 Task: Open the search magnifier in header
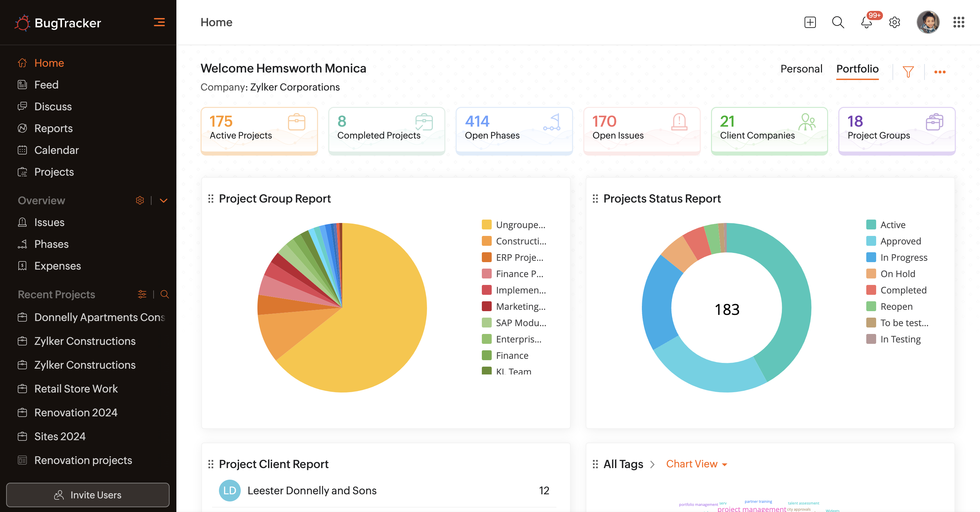coord(838,22)
